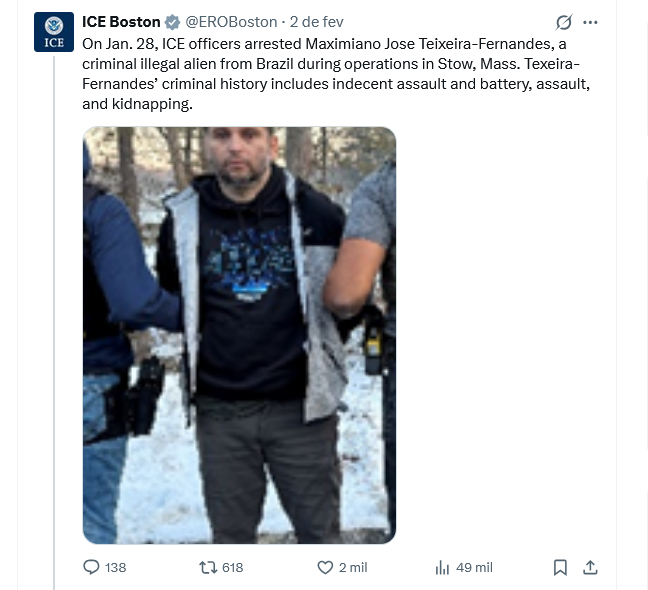The image size is (648, 590).
Task: Click the ICE Boston display name
Action: tap(121, 22)
